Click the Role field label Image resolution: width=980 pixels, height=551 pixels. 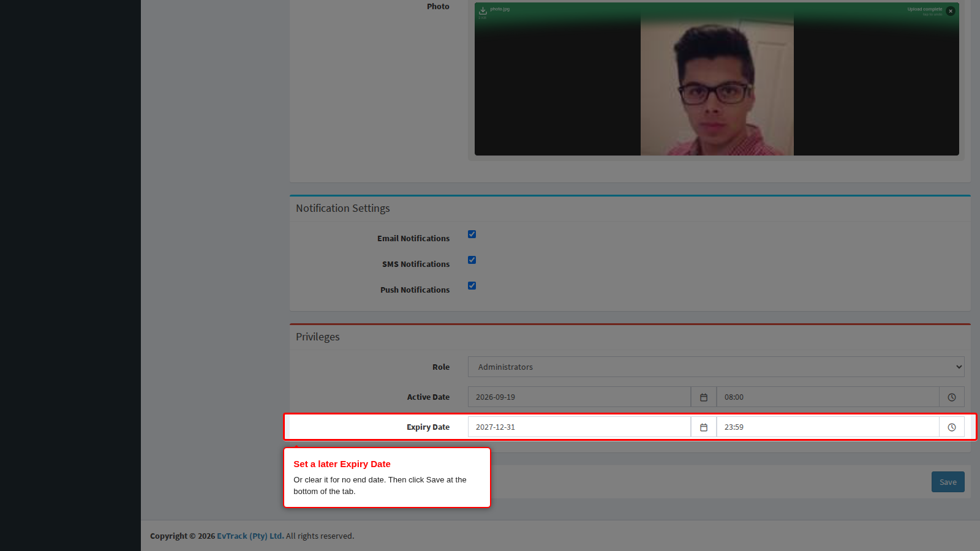(x=441, y=367)
